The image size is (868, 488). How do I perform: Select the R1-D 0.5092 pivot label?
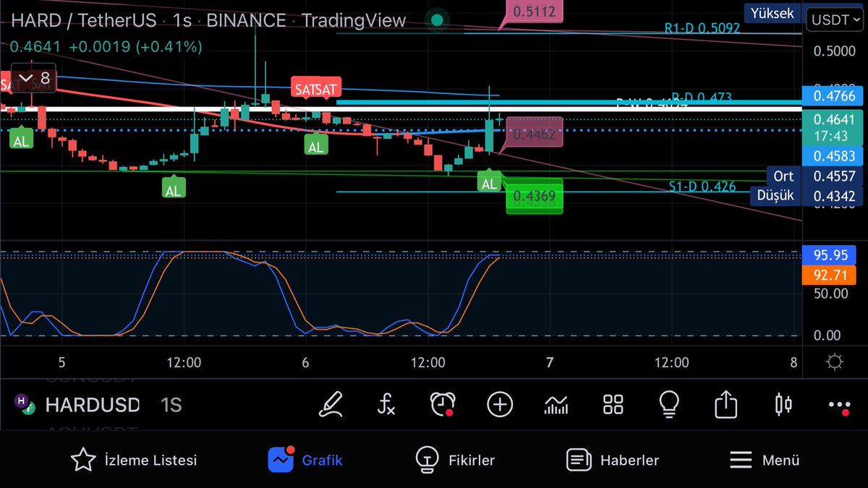702,28
